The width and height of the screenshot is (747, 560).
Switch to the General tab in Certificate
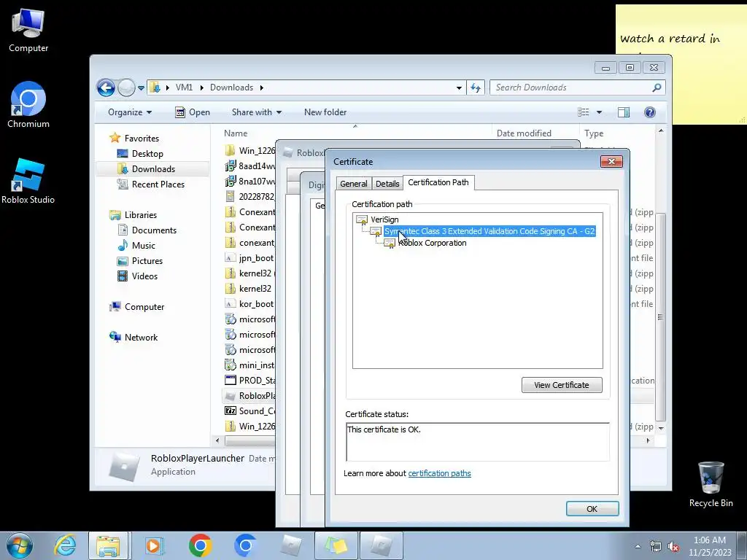354,184
